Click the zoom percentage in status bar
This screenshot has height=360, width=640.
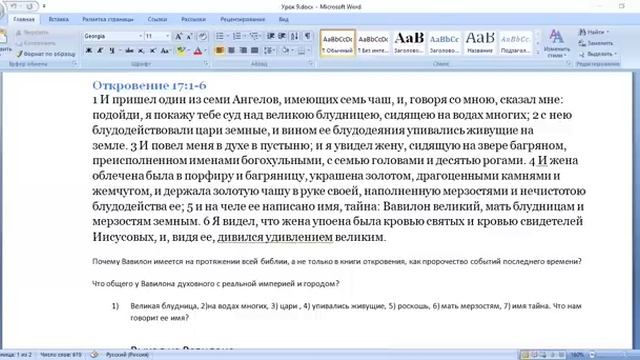tap(577, 355)
